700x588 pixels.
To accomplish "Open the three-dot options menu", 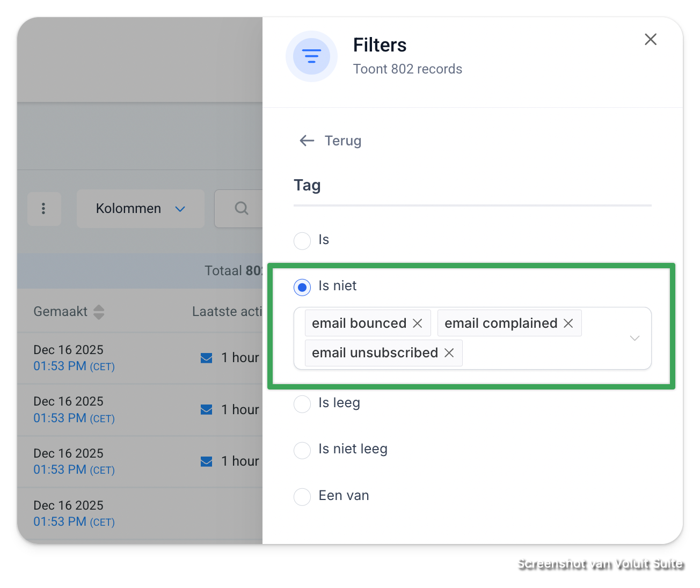I will tap(43, 209).
